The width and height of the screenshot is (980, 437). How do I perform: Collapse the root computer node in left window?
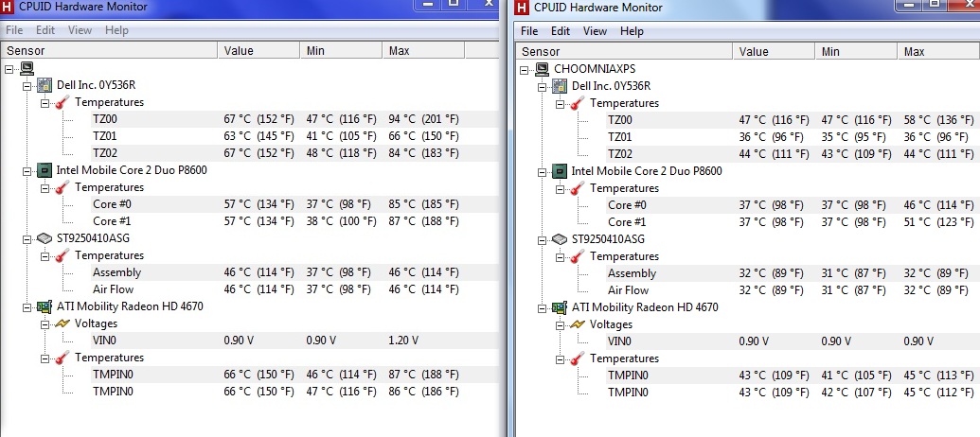point(9,69)
